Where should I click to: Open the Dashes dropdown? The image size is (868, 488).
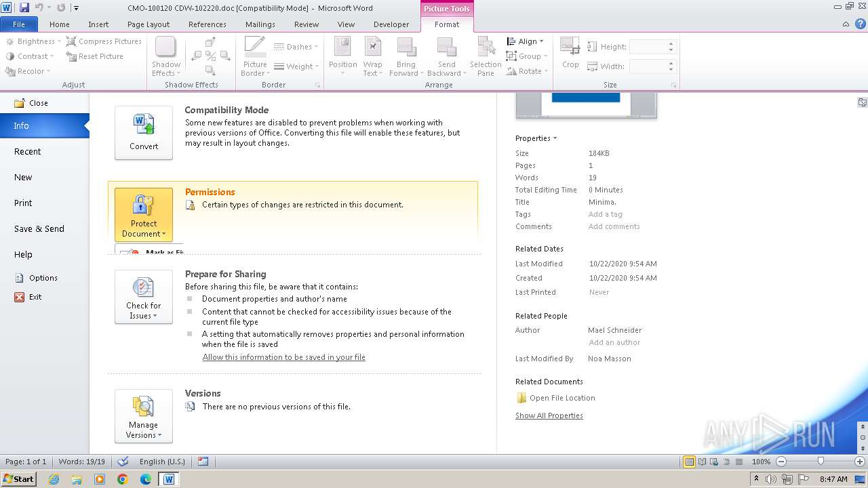297,47
